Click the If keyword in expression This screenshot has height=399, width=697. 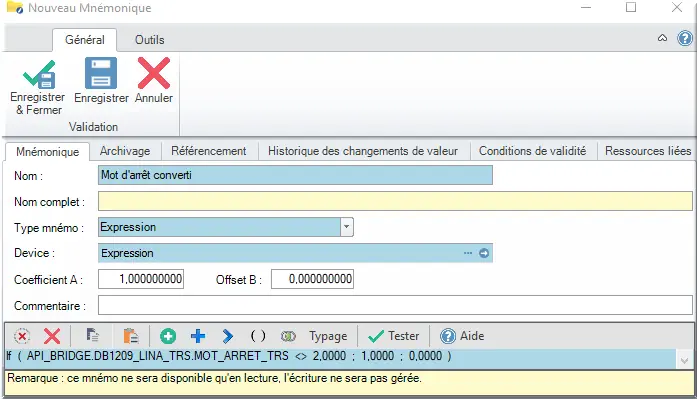9,356
